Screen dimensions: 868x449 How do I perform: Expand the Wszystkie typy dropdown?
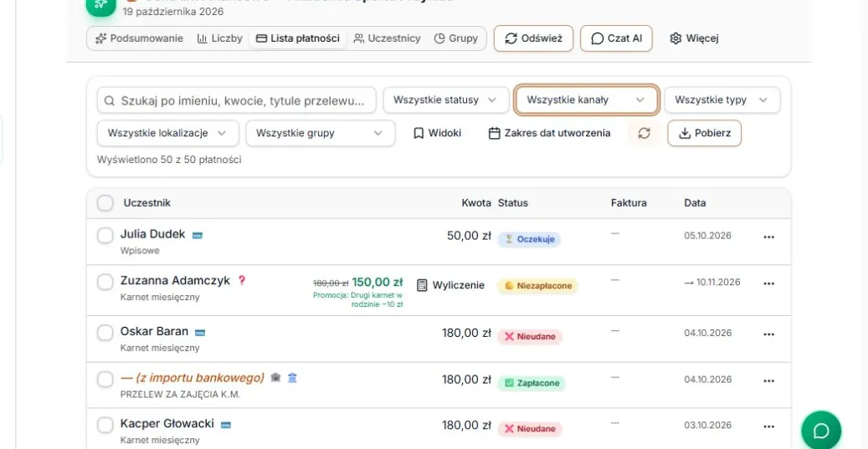tap(722, 100)
